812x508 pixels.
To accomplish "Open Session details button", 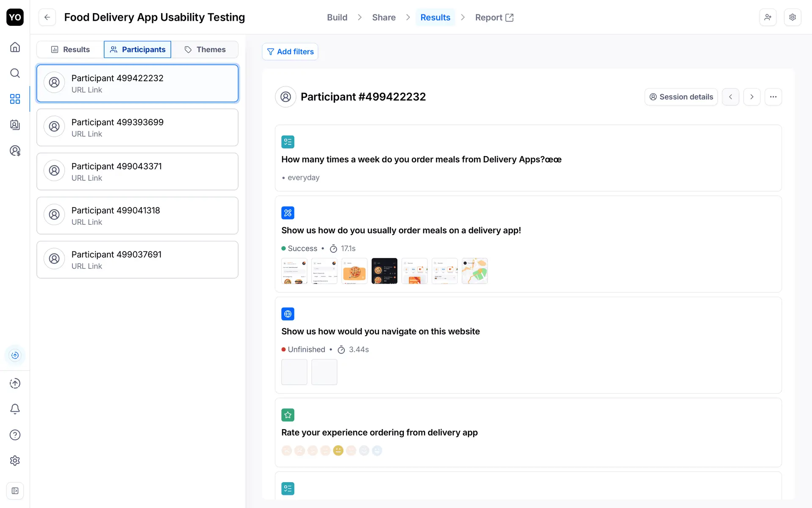I will point(681,97).
